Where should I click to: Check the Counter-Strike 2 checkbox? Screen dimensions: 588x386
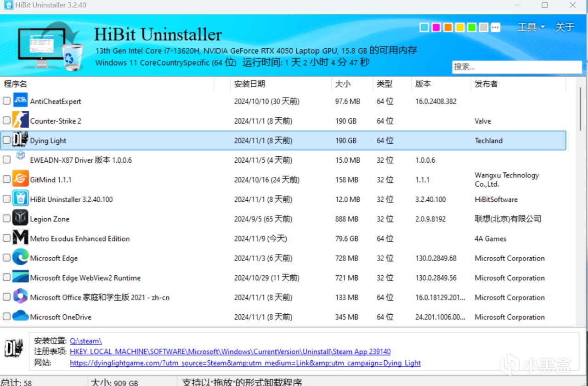[6, 120]
